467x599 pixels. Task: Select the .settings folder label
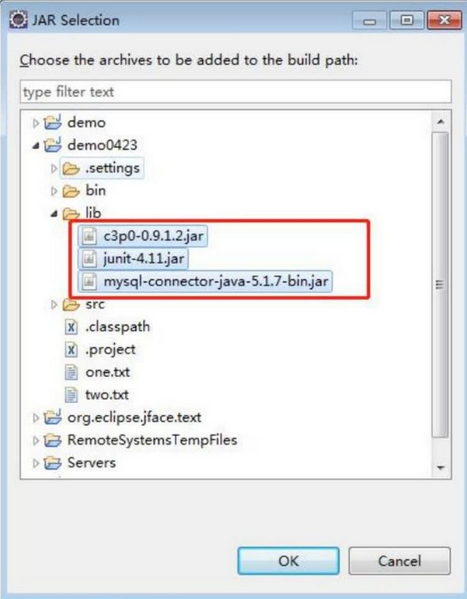112,168
